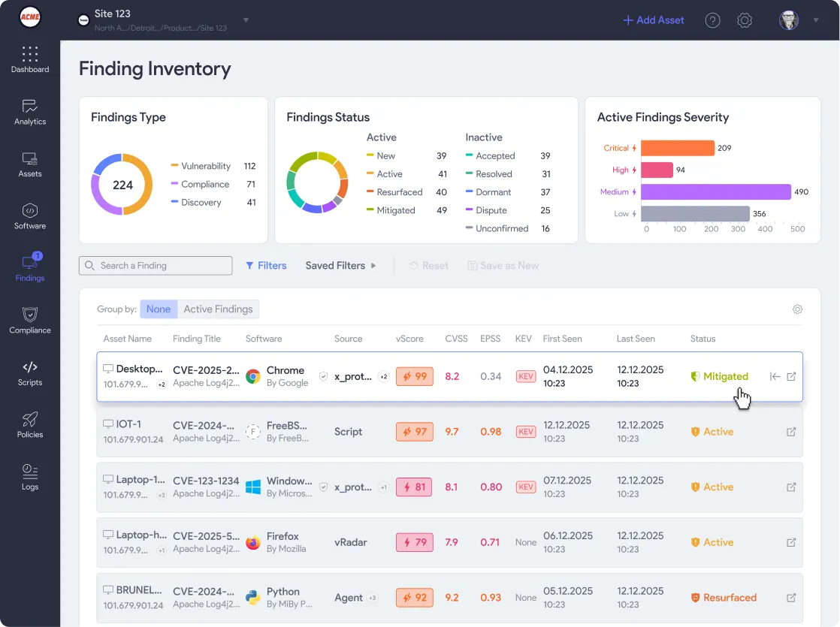Open the Compliance section

[30, 321]
